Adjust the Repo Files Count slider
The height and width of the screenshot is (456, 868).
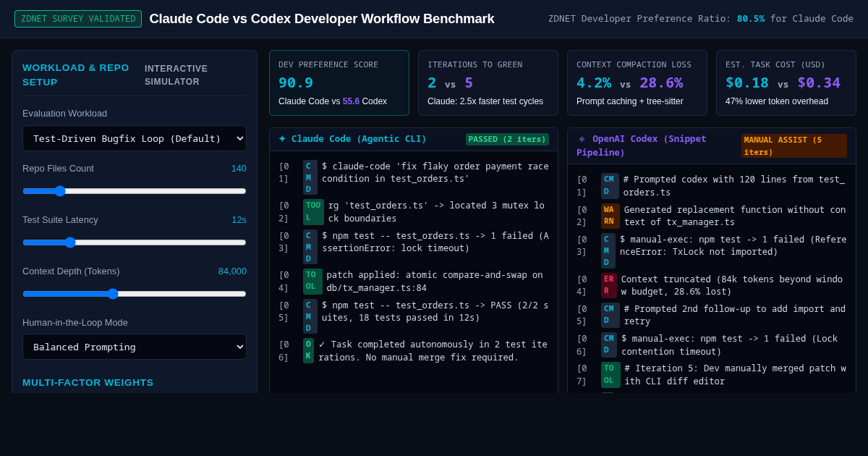135,191
